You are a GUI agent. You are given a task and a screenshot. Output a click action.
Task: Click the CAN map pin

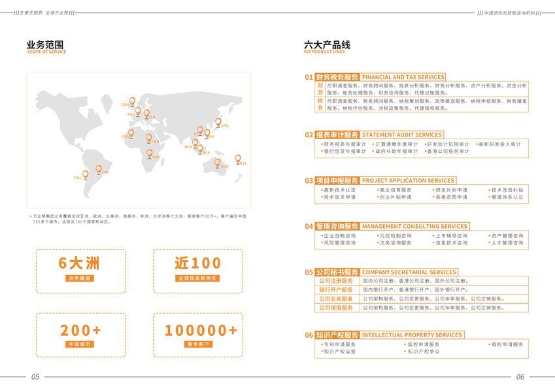(148, 139)
